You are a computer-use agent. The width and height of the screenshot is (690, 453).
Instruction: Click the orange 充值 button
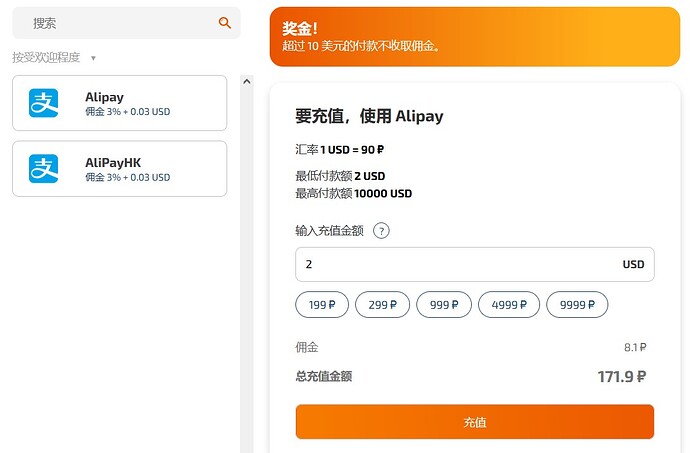click(x=475, y=422)
